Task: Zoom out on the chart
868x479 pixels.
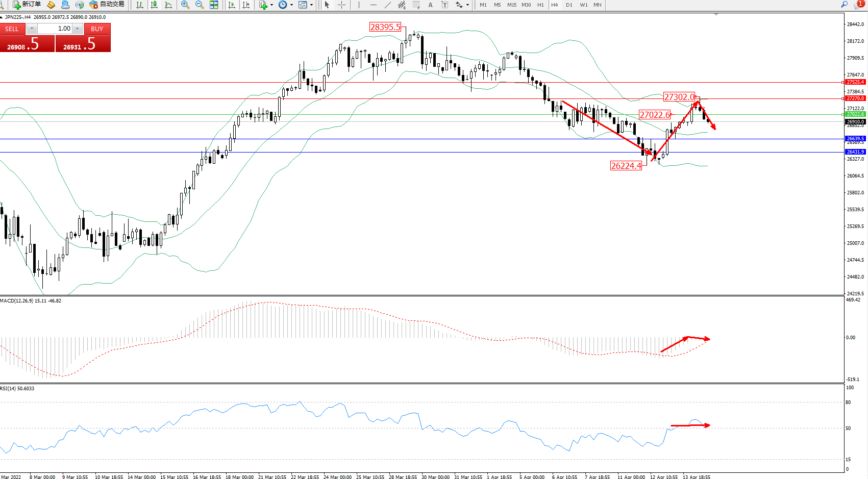Action: 200,5
